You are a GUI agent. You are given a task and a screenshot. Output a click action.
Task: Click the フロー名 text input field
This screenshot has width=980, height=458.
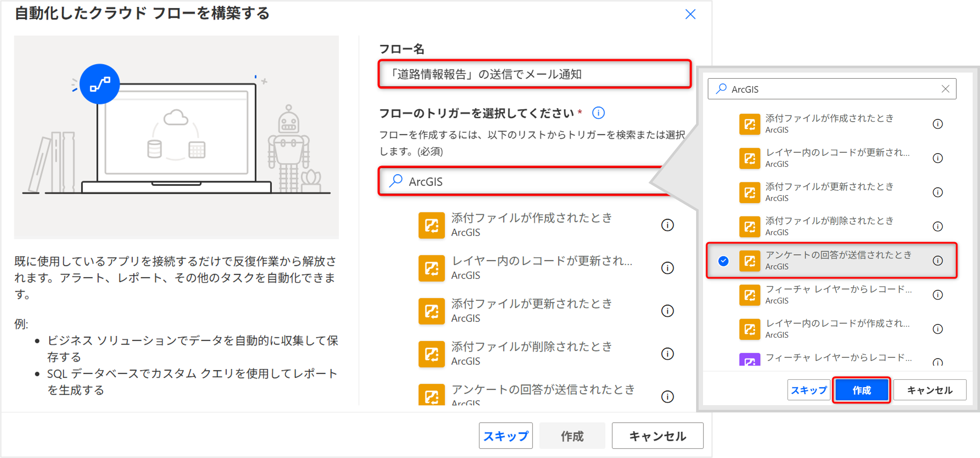tap(535, 74)
